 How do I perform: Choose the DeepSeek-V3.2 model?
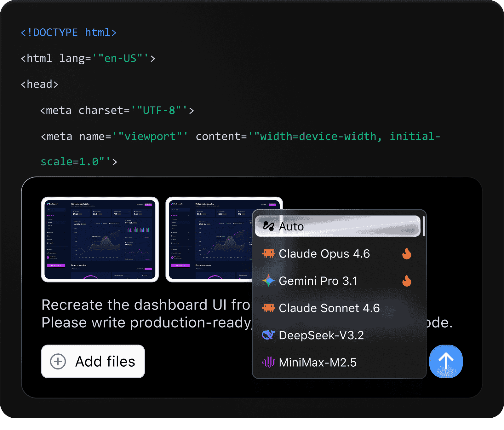click(x=337, y=335)
